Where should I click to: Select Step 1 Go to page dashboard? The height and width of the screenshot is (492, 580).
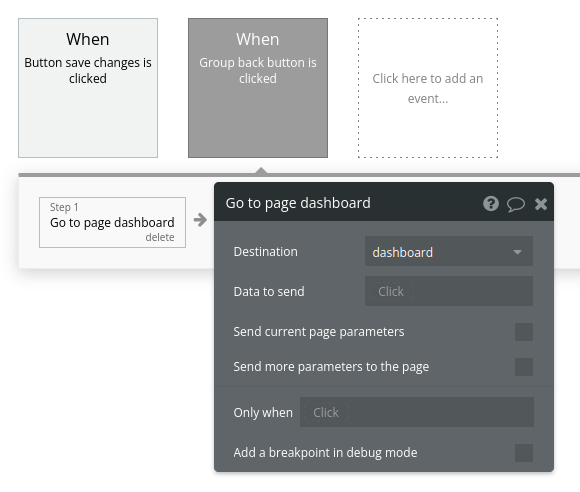pyautogui.click(x=112, y=222)
